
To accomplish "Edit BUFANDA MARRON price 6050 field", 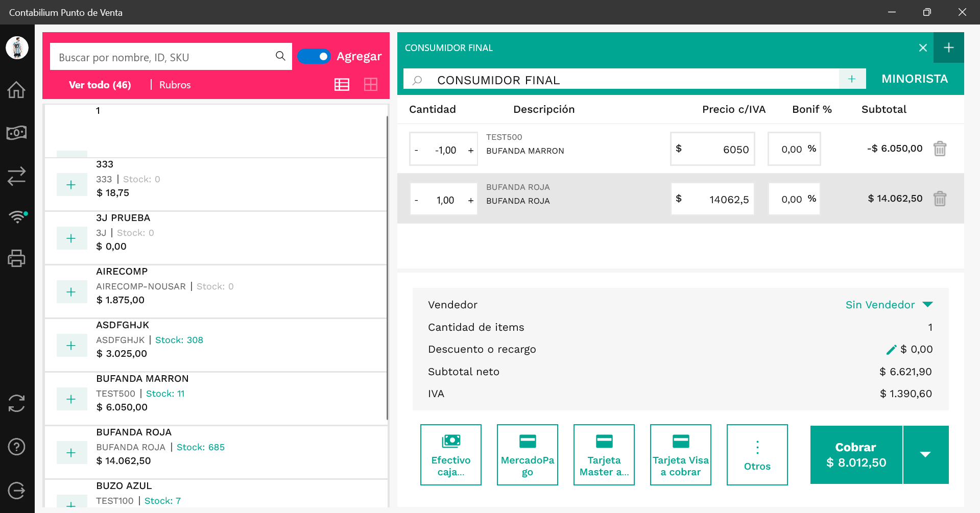I will [712, 149].
